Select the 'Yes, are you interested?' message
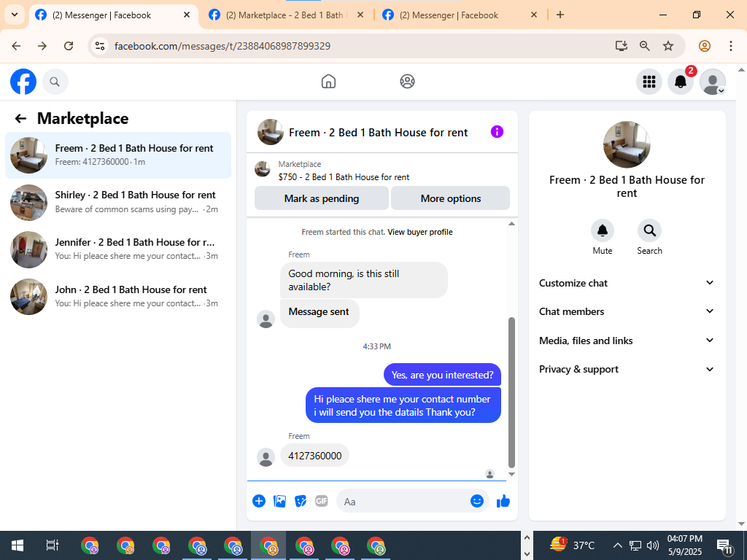This screenshot has height=560, width=747. pos(442,375)
